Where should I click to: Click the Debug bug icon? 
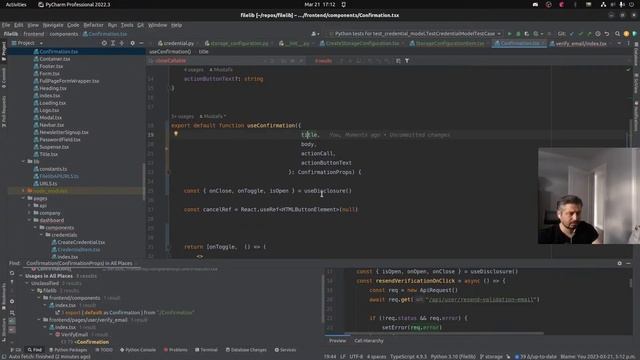coord(518,34)
